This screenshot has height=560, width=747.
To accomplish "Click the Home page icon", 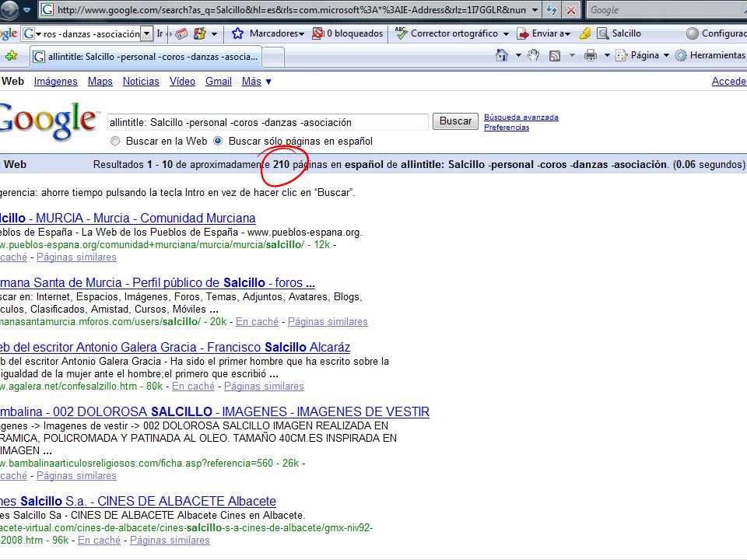I will point(502,55).
